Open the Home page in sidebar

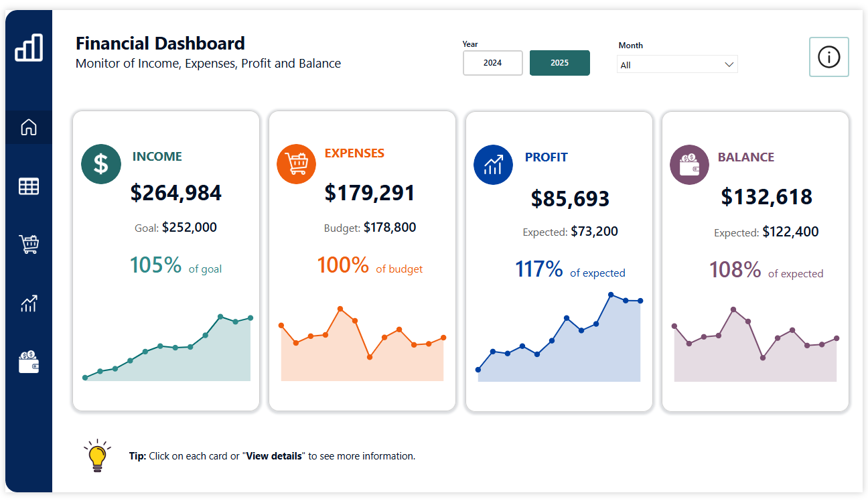click(x=29, y=127)
